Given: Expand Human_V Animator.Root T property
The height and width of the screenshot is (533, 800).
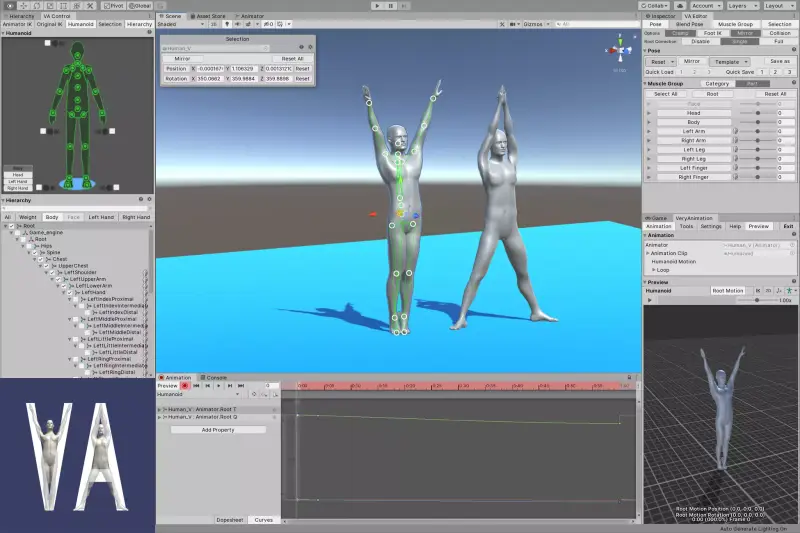Looking at the screenshot, I should point(160,409).
